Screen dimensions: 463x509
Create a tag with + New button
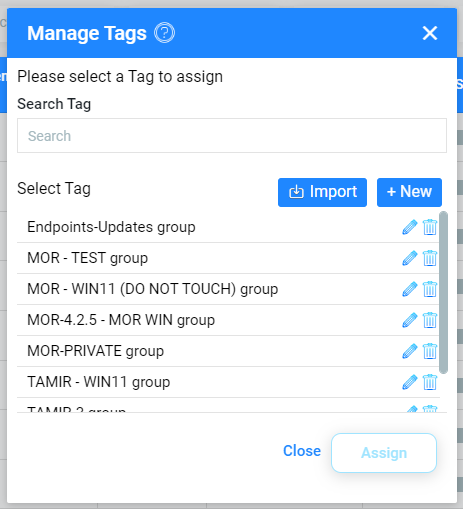(x=409, y=192)
